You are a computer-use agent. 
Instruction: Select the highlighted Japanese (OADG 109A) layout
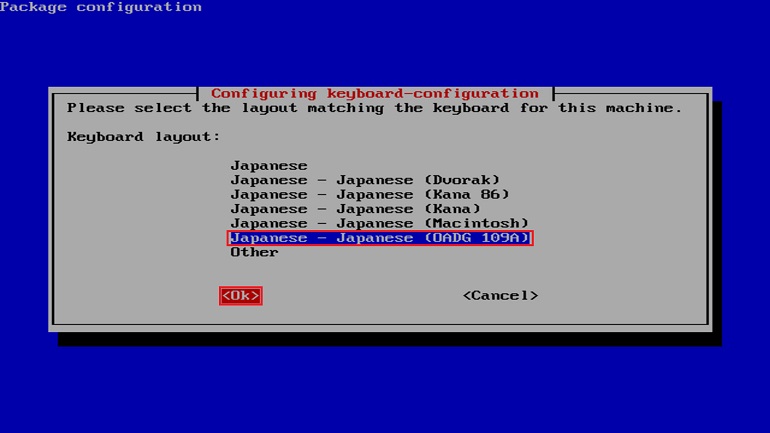[380, 238]
